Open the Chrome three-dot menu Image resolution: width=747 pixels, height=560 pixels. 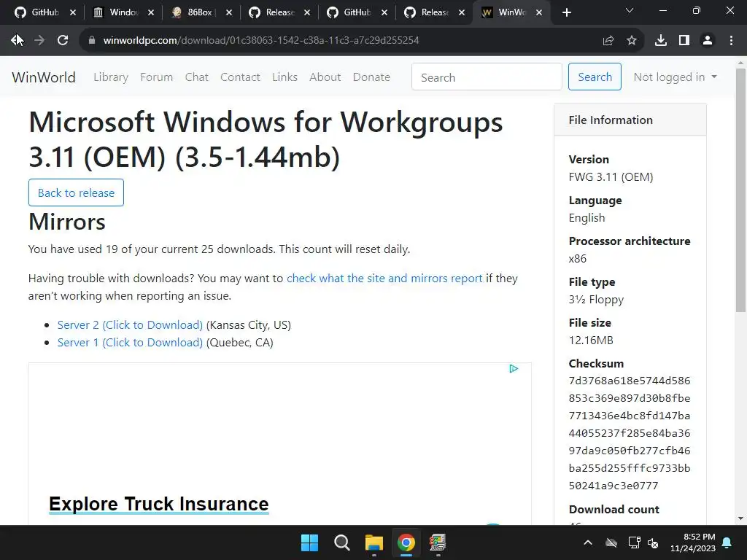point(731,41)
